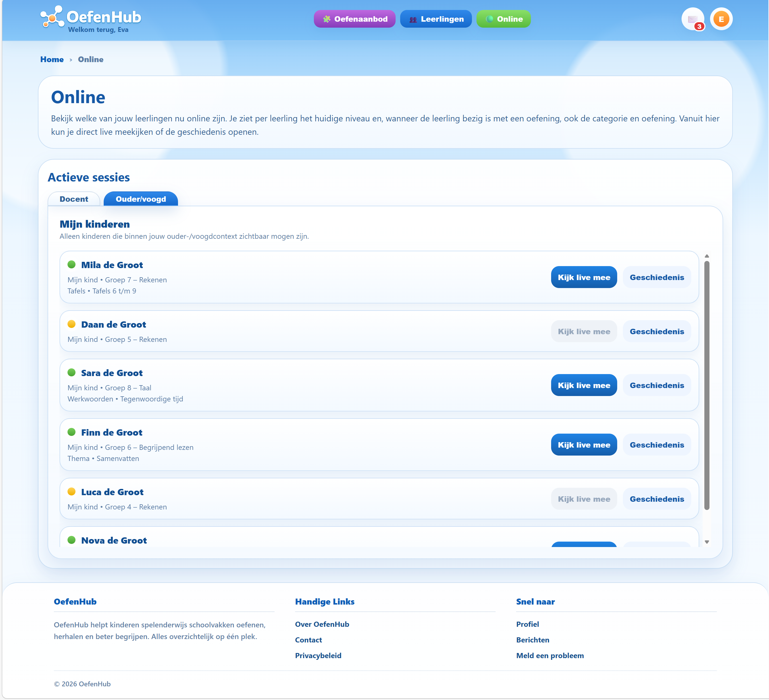Open Geschiedenis for Luca de Groot

(656, 499)
